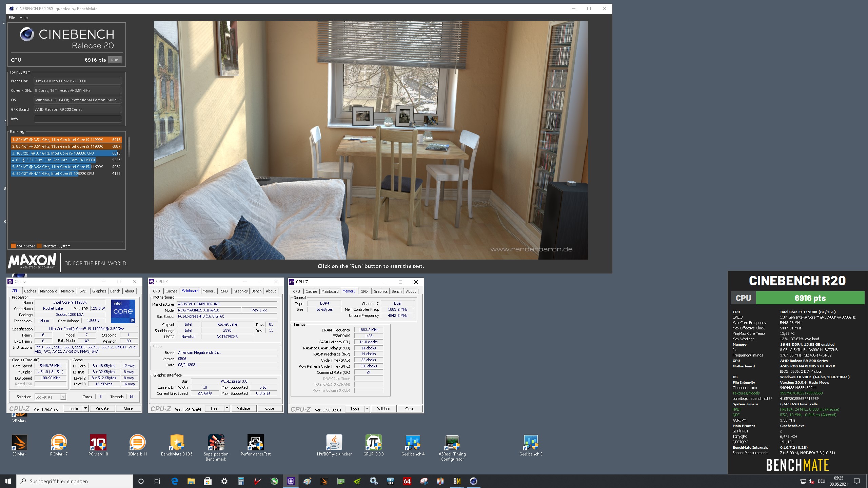This screenshot has height=488, width=868.
Task: Open the Cinebench Help menu
Action: pos(24,18)
